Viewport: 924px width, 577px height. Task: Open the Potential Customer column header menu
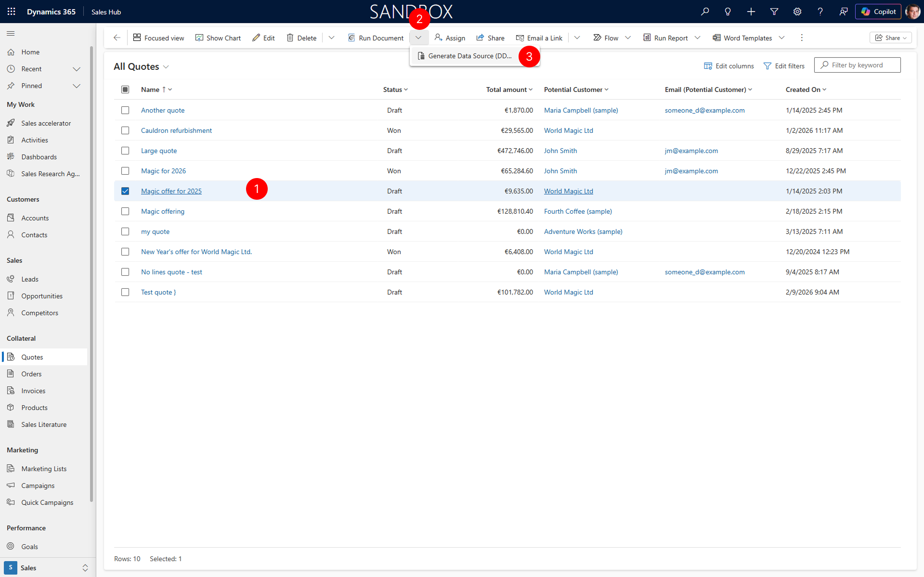click(x=576, y=90)
